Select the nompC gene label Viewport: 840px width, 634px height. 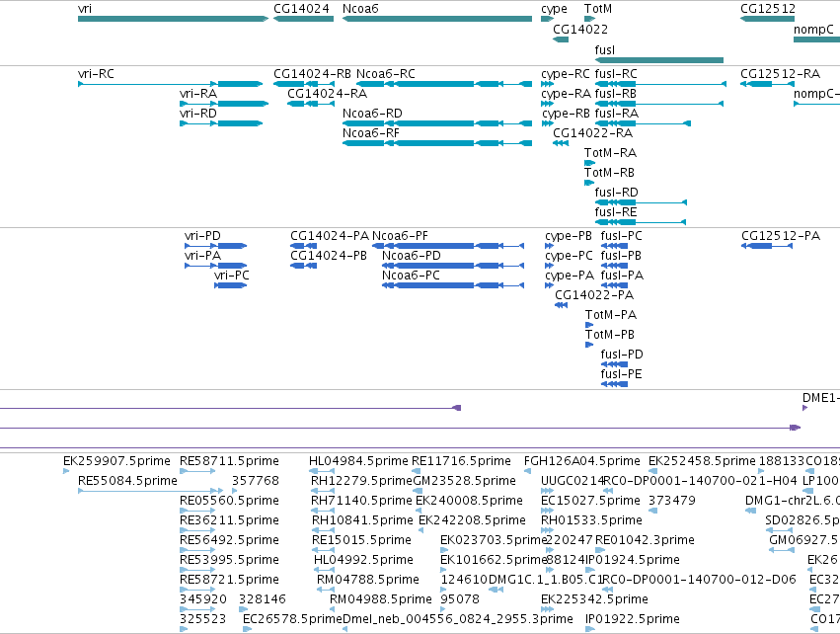[813, 30]
